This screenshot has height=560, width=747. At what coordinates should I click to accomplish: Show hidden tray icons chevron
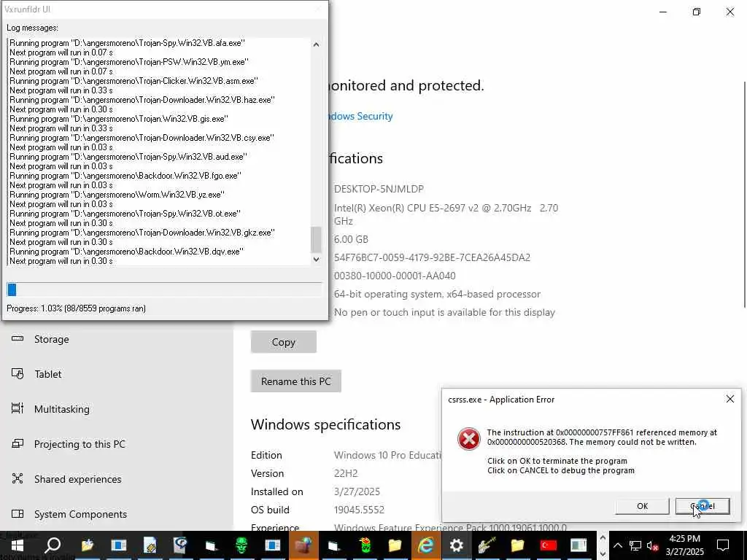(x=617, y=545)
